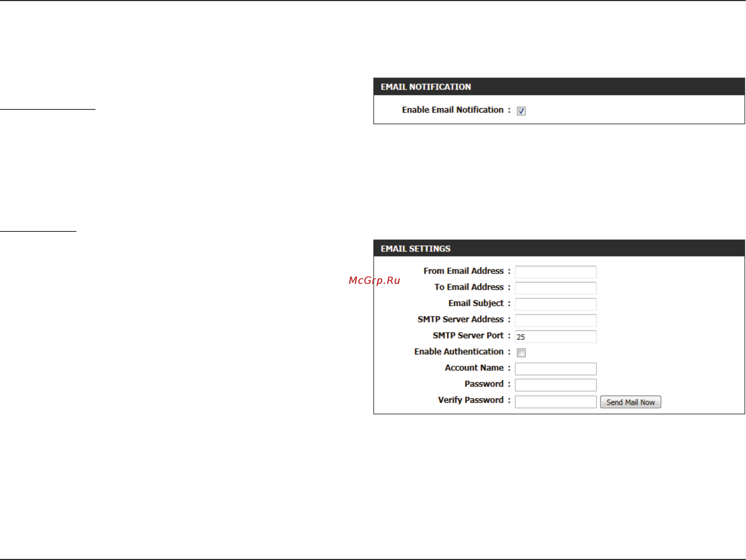Select the Email Subject input box
The image size is (746, 560).
click(x=555, y=304)
